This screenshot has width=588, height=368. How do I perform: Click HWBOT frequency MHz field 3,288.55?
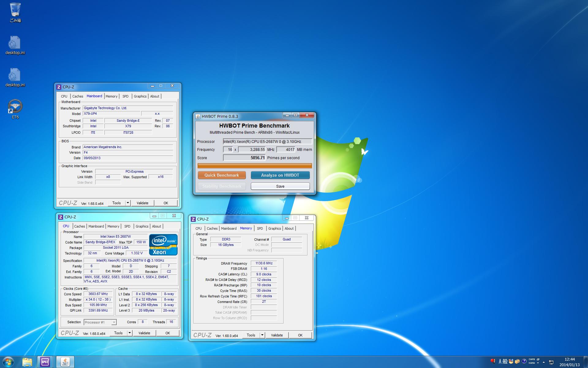point(252,150)
